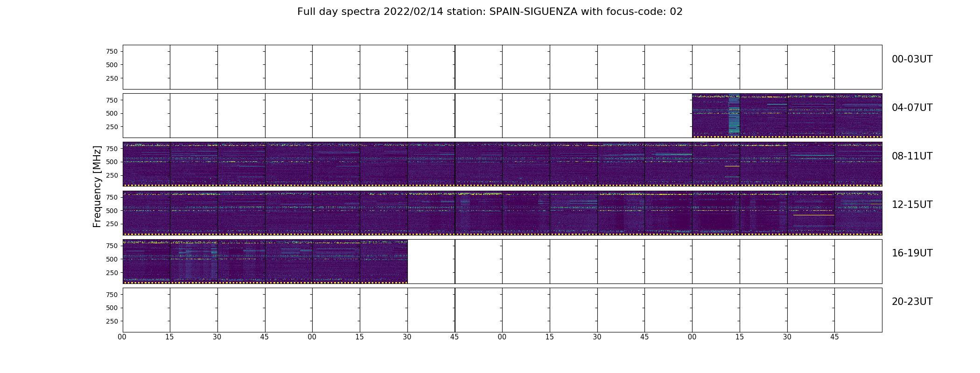The height and width of the screenshot is (373, 980).
Task: Select the 20-23UT row label
Action: (x=912, y=302)
